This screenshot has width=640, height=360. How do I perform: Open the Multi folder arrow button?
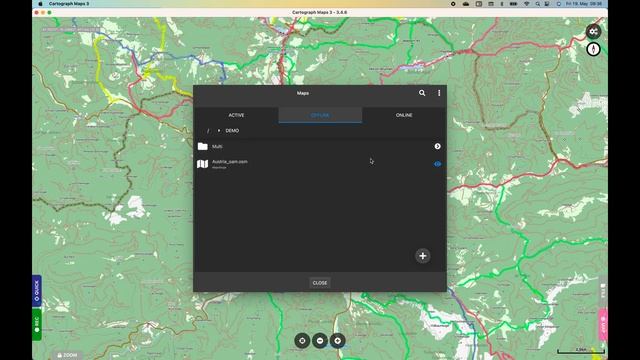pyautogui.click(x=438, y=146)
